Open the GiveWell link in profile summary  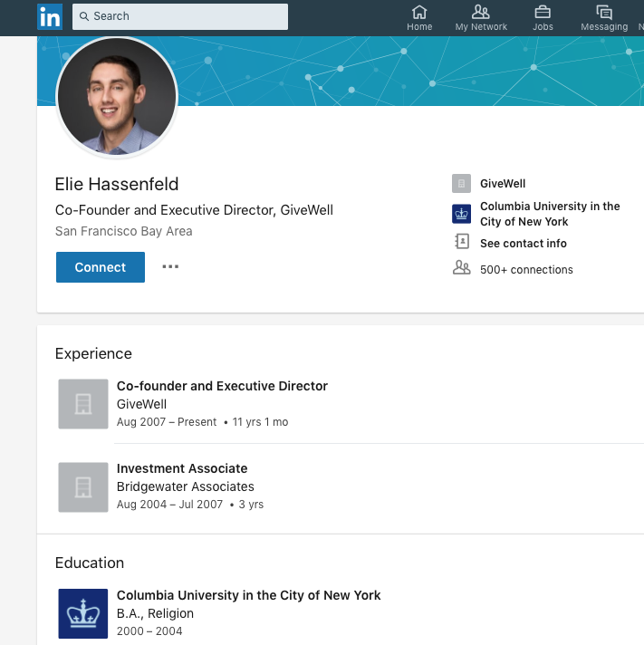tap(503, 184)
